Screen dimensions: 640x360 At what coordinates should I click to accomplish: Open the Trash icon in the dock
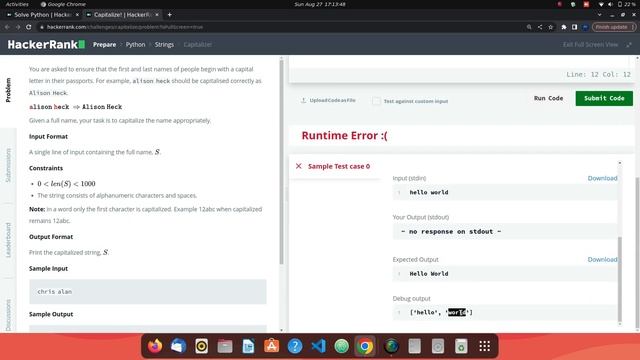tap(461, 346)
